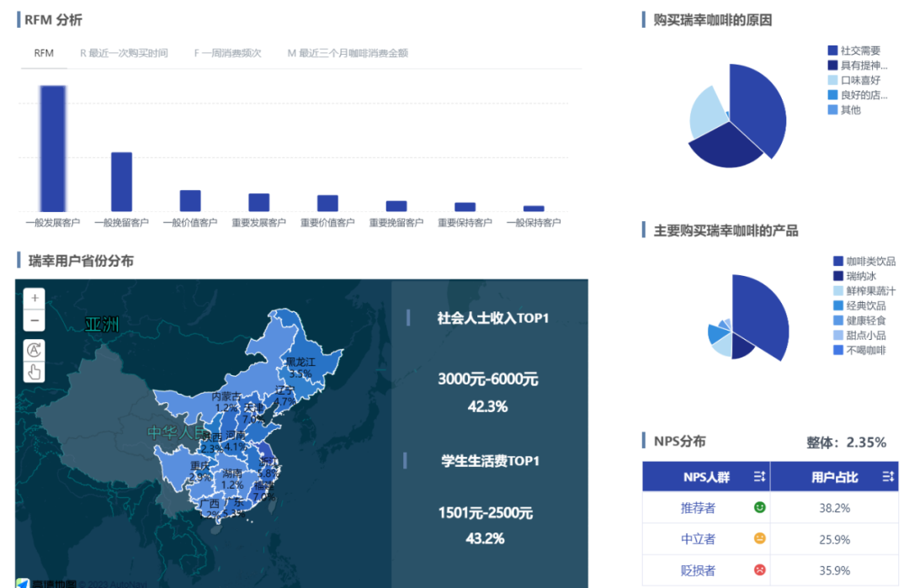Click the 推荐者 row label
Screen dimensions: 909x588
coord(698,508)
